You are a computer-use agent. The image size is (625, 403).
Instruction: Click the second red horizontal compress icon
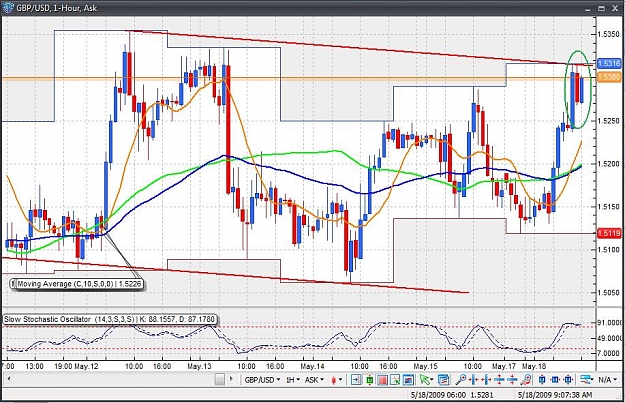click(x=486, y=379)
